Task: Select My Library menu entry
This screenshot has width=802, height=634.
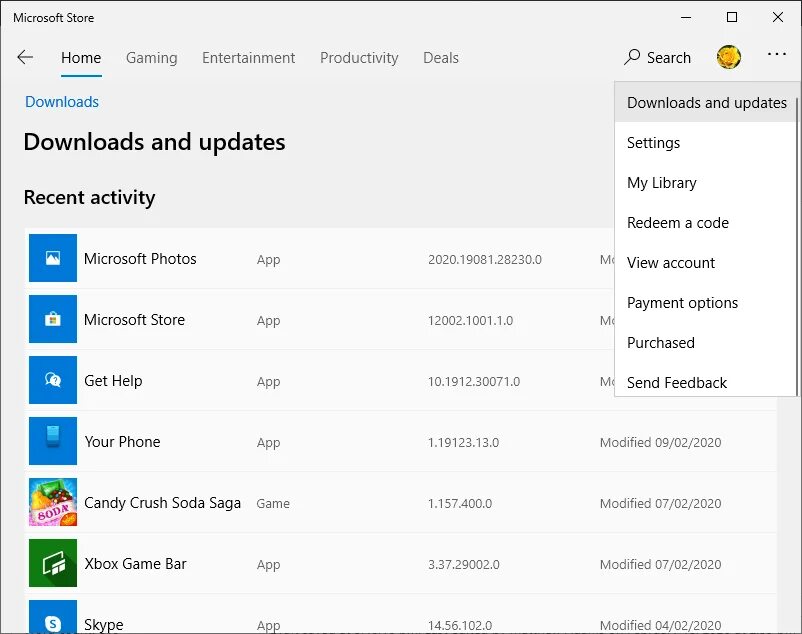Action: click(x=662, y=183)
